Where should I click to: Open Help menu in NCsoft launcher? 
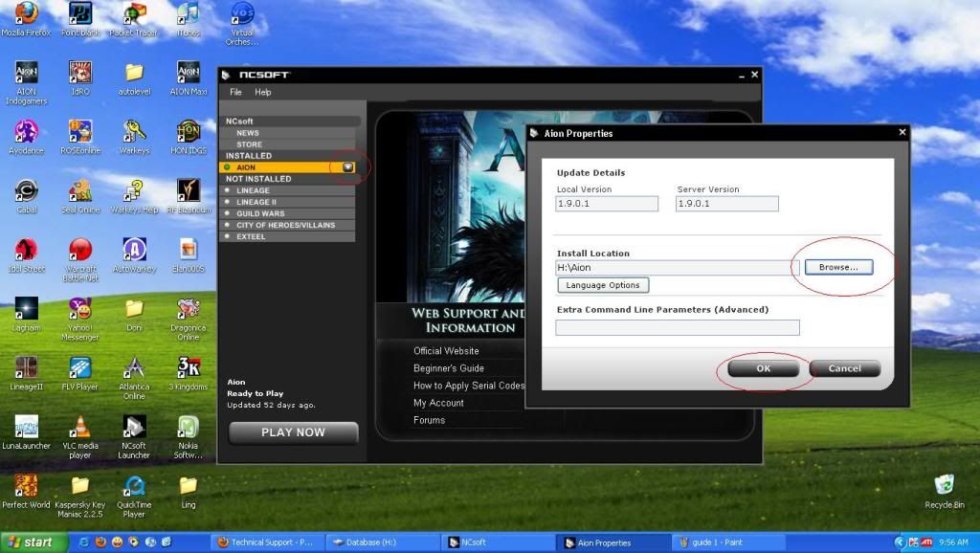click(262, 92)
